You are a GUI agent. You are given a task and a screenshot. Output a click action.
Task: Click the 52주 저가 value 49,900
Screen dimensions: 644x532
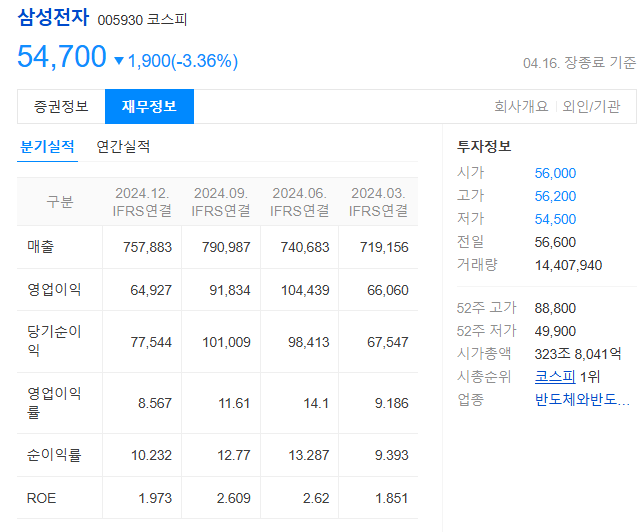[x=555, y=331]
